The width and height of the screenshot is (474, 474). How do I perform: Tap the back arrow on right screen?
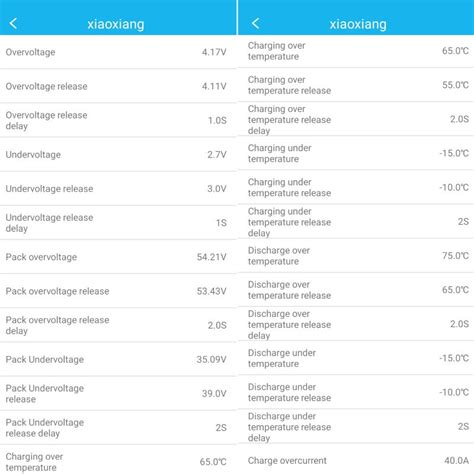pyautogui.click(x=256, y=23)
